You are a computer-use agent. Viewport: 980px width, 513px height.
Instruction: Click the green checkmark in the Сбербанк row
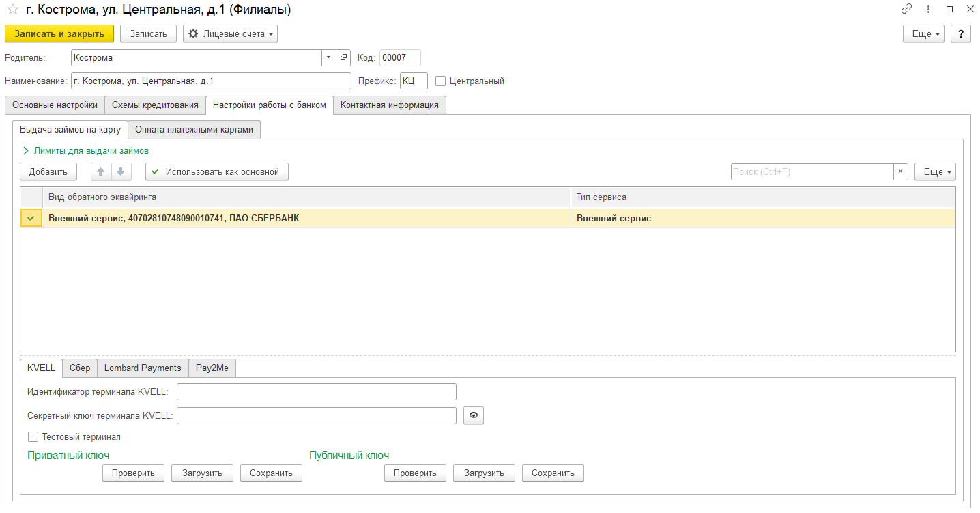(x=31, y=218)
